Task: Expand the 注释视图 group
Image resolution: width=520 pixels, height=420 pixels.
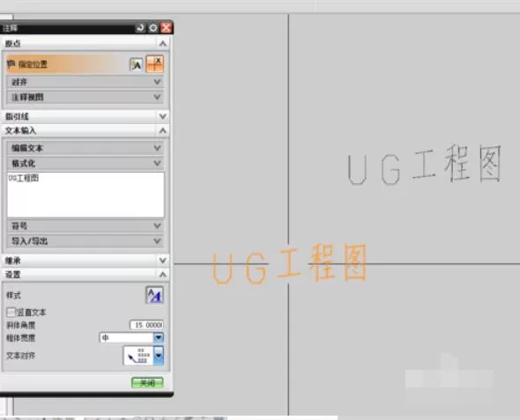Action: click(x=85, y=97)
